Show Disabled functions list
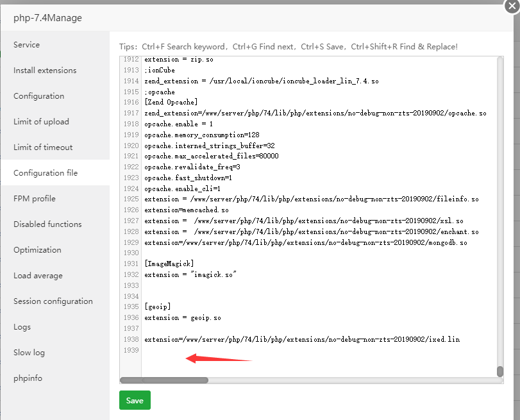 tap(47, 224)
